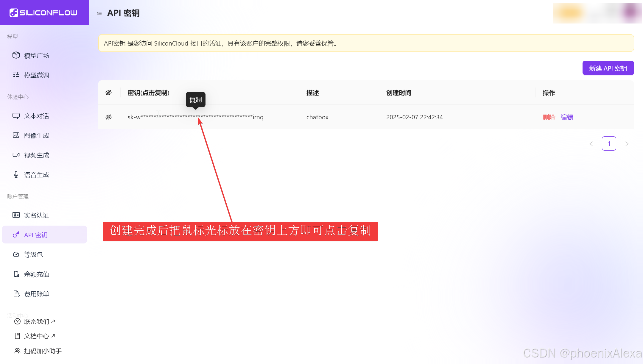Open 文本对话 chat bubble icon

[16, 116]
